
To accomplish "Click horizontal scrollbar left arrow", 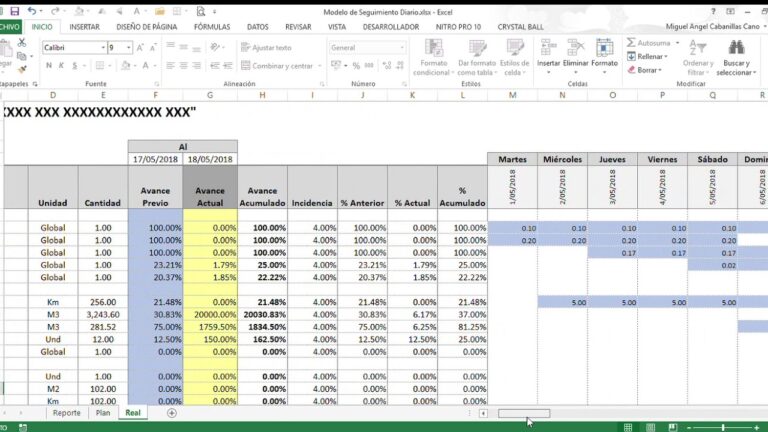I will (483, 413).
